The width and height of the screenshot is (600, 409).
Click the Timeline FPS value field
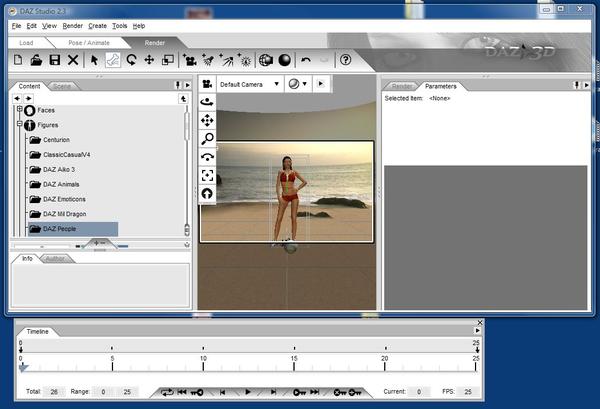click(x=468, y=392)
